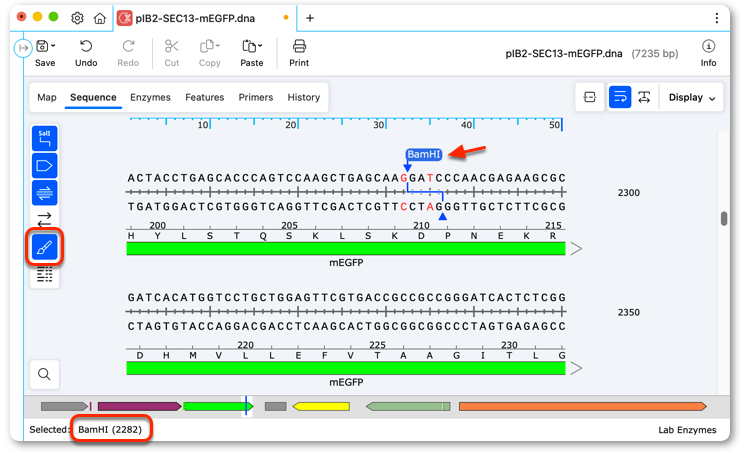The width and height of the screenshot is (741, 452).
Task: Click the (7235 bp) length label
Action: click(x=655, y=53)
